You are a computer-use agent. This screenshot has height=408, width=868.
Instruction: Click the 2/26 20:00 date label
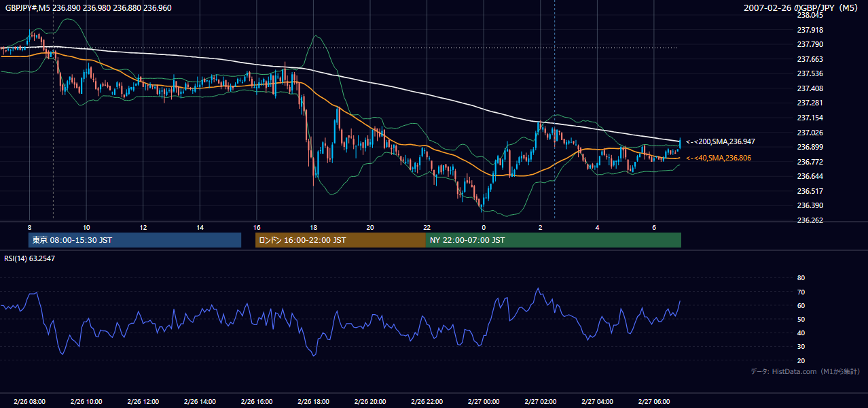pos(370,402)
